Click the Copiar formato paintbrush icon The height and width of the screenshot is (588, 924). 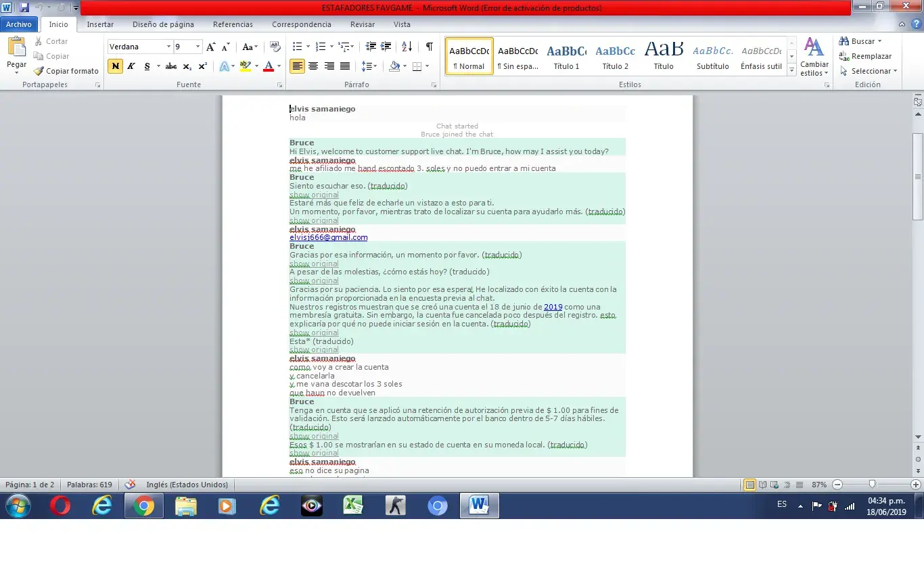pyautogui.click(x=39, y=71)
